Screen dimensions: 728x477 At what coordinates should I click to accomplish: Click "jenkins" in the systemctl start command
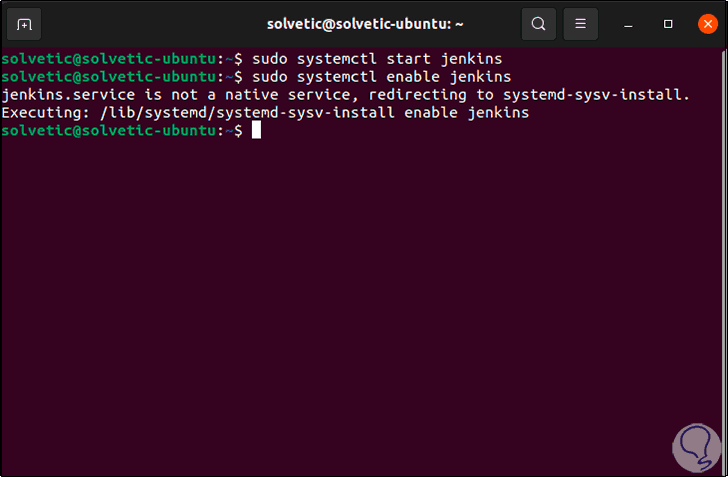point(470,58)
